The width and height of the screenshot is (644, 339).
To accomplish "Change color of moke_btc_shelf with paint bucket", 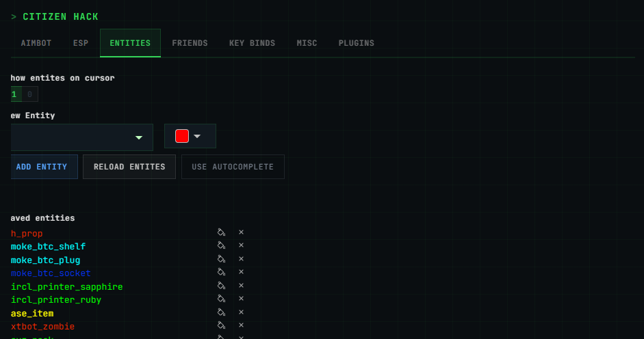I will (x=221, y=245).
